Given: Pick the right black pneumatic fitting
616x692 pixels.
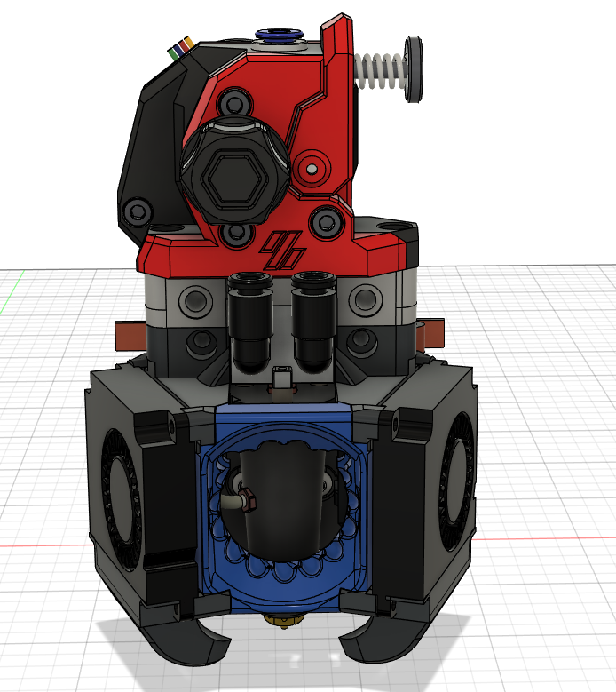Looking at the screenshot, I should 313,322.
